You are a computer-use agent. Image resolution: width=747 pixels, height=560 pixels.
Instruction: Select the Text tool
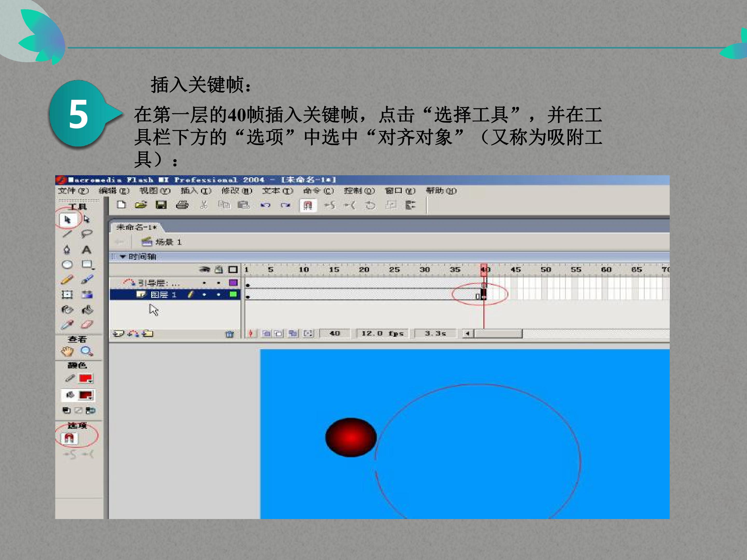click(86, 250)
